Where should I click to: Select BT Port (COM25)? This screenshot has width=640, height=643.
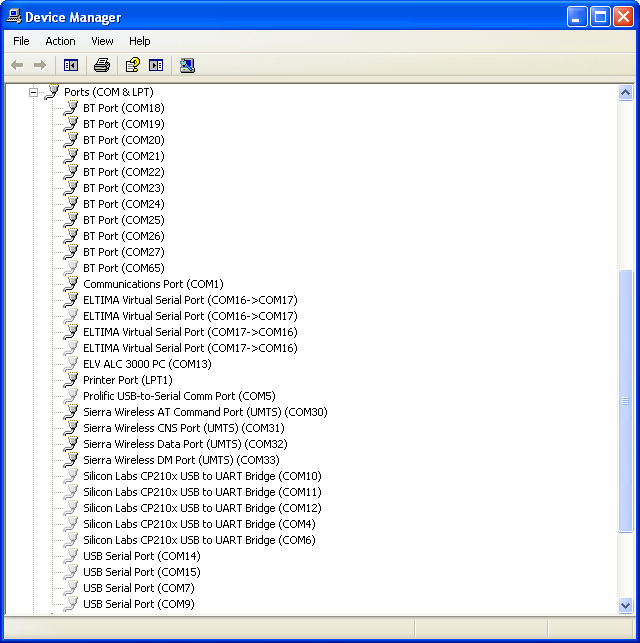124,220
